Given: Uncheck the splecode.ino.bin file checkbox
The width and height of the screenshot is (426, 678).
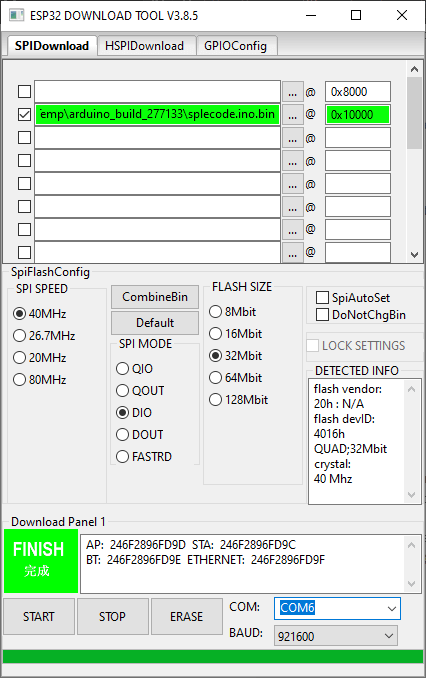Looking at the screenshot, I should point(24,115).
